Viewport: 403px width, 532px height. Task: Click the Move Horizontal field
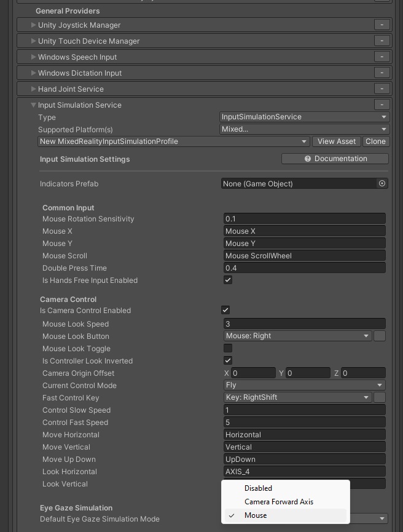(304, 434)
